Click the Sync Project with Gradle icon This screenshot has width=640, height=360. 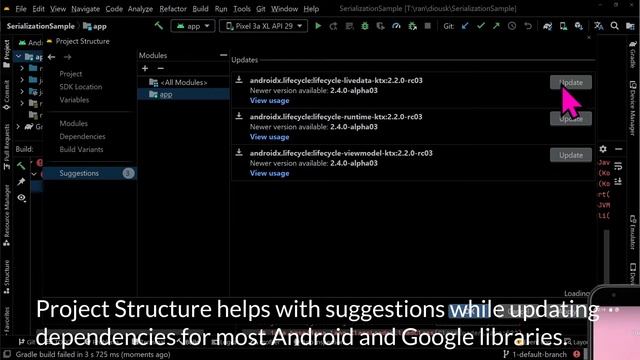click(547, 26)
